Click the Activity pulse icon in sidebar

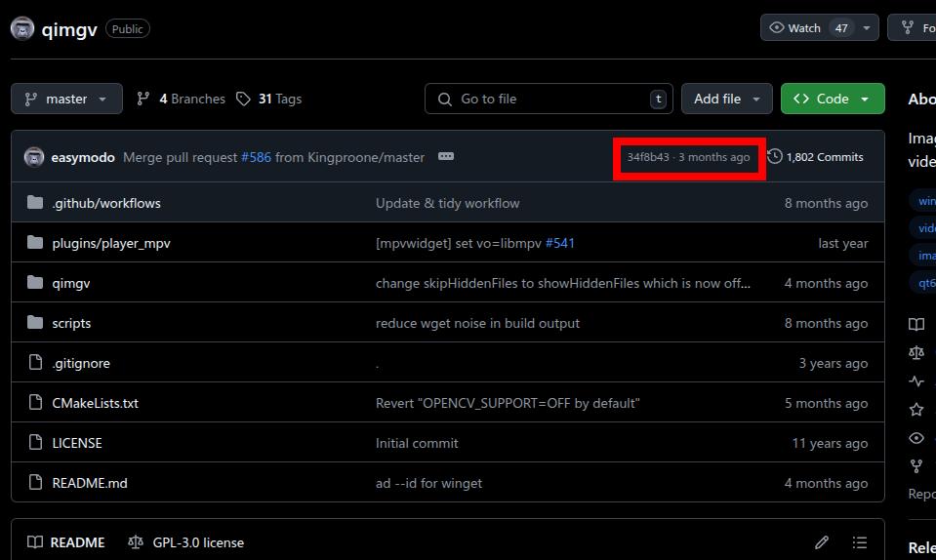pos(916,381)
